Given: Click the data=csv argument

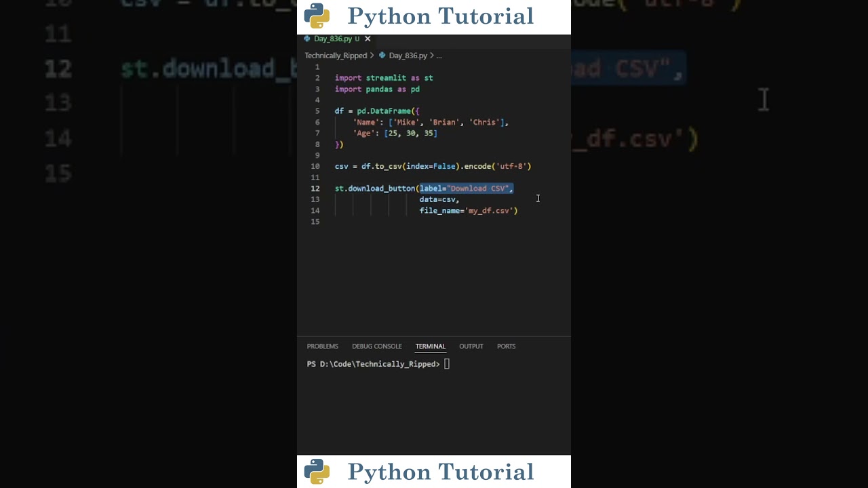Looking at the screenshot, I should coord(439,199).
